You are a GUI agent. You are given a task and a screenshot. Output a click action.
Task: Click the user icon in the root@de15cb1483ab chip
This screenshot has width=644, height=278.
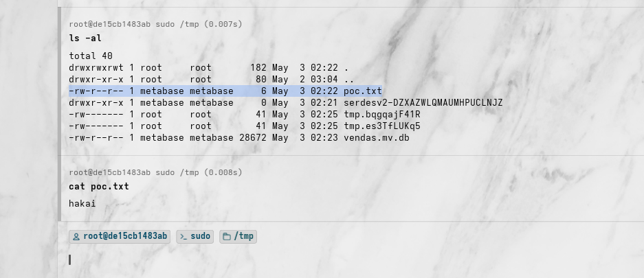coord(76,237)
